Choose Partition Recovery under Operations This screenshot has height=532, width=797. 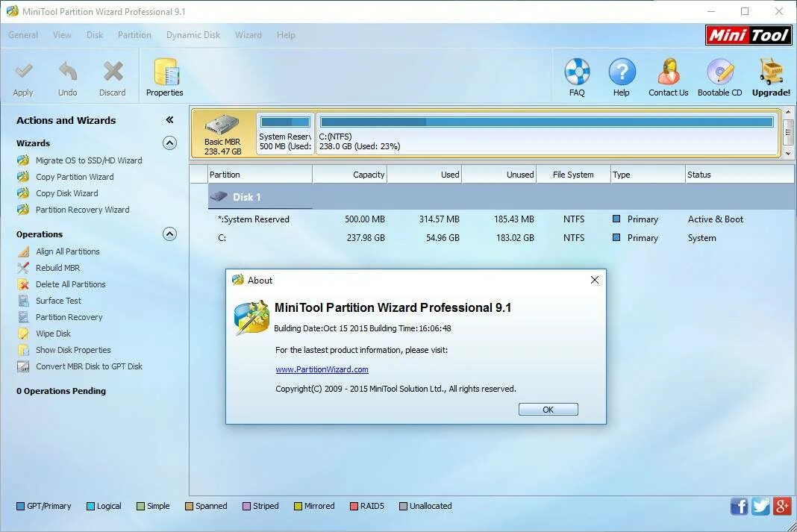[69, 317]
